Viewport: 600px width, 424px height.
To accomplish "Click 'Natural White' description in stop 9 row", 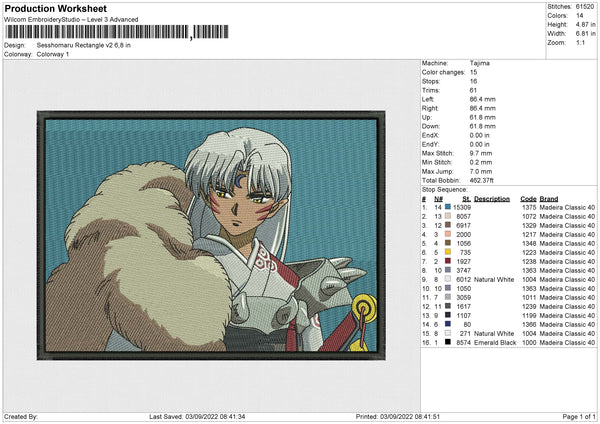I will pyautogui.click(x=494, y=279).
